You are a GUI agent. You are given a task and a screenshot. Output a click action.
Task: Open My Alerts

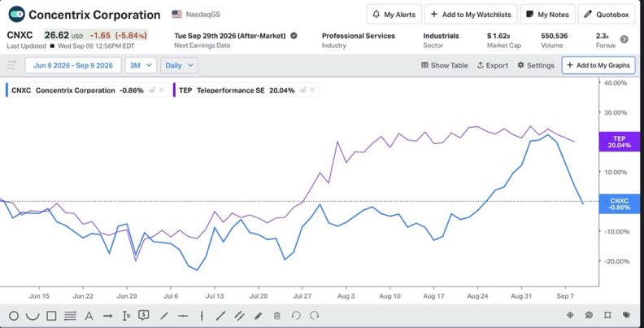tap(394, 15)
